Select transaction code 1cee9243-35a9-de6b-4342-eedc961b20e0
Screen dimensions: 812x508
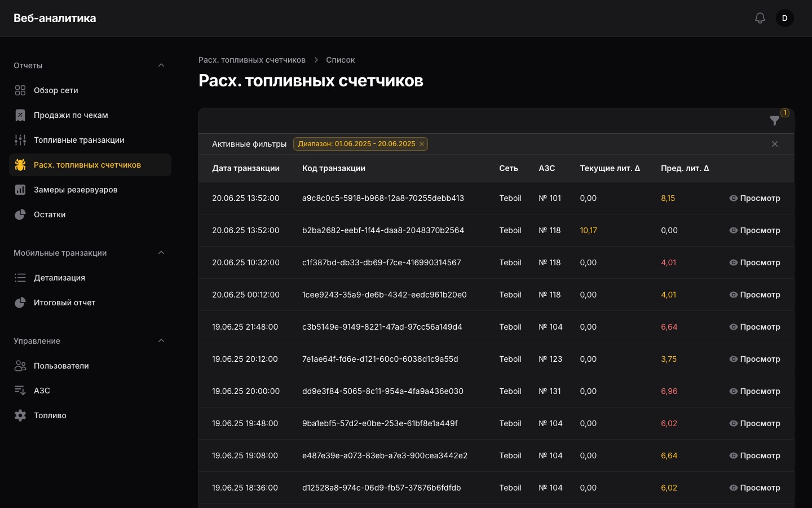click(385, 295)
